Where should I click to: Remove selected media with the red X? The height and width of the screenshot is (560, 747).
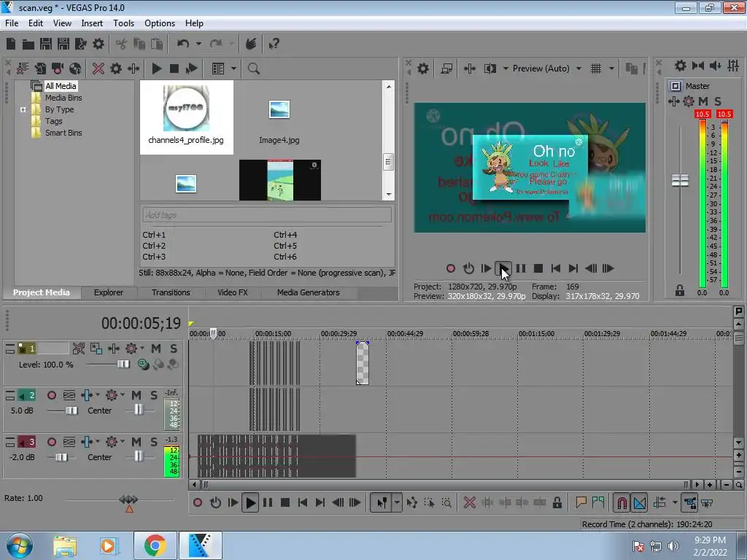(98, 69)
